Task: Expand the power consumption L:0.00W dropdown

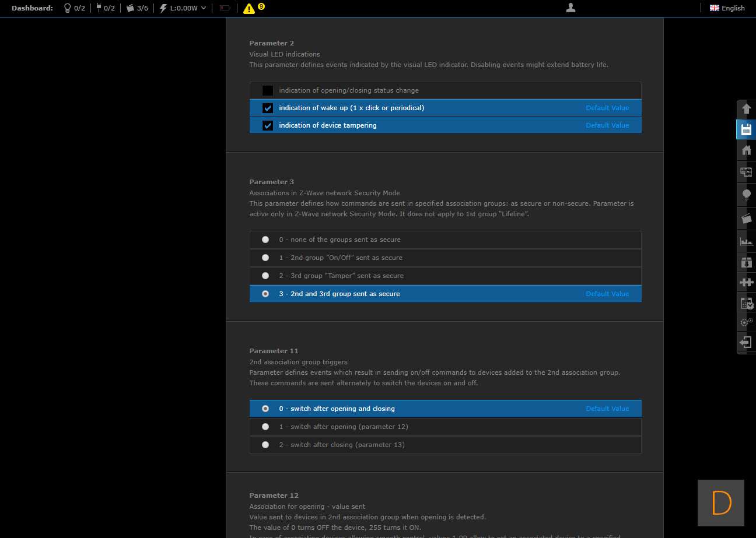Action: (x=183, y=8)
